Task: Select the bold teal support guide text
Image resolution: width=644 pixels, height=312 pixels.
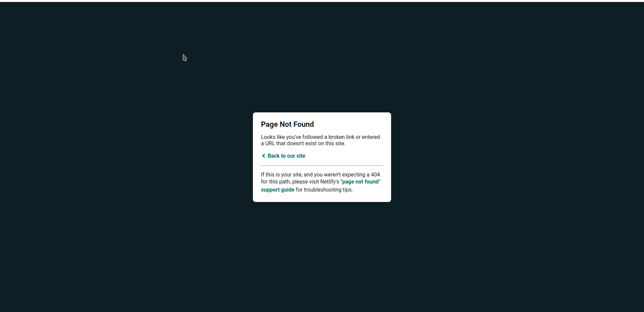Action: [x=277, y=190]
